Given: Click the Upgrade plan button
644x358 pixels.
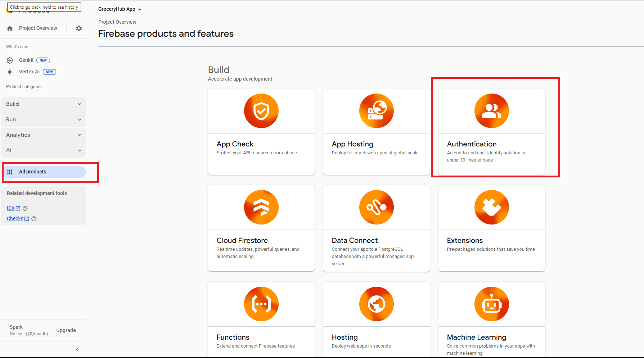Looking at the screenshot, I should [x=66, y=330].
